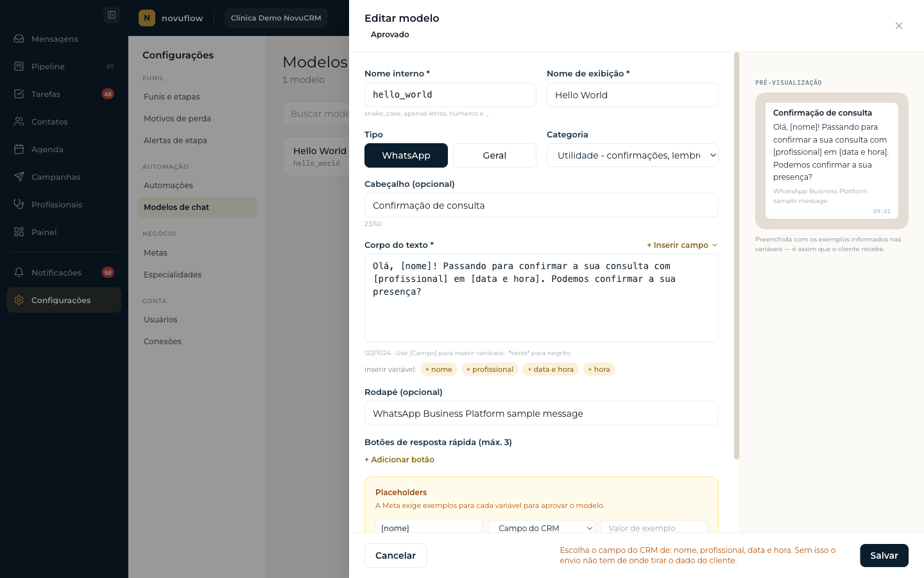Image resolution: width=924 pixels, height=578 pixels.
Task: Click the Cancelar button
Action: click(395, 556)
